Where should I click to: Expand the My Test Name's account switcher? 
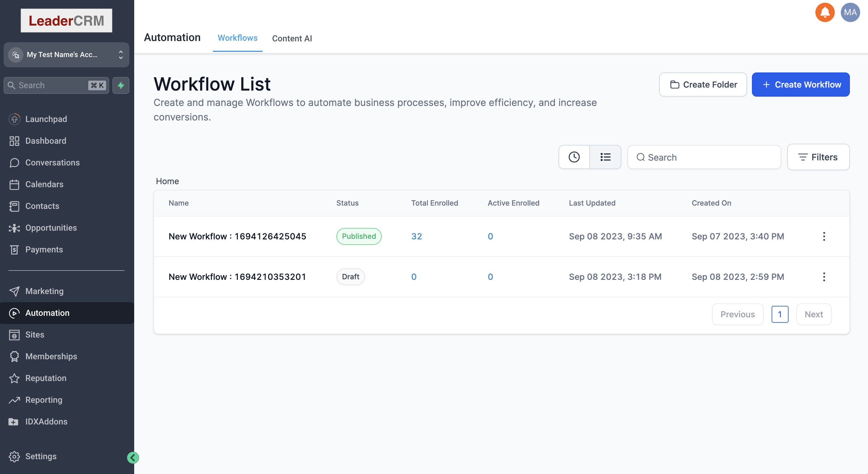(66, 55)
